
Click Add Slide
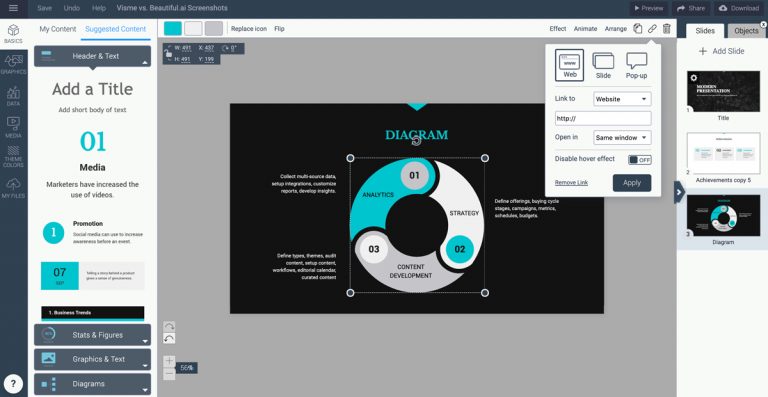click(721, 51)
